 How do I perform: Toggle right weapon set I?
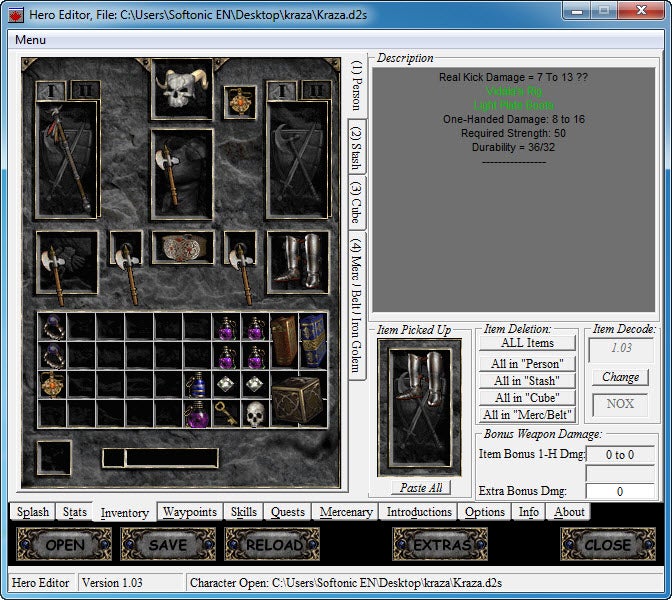pos(282,90)
